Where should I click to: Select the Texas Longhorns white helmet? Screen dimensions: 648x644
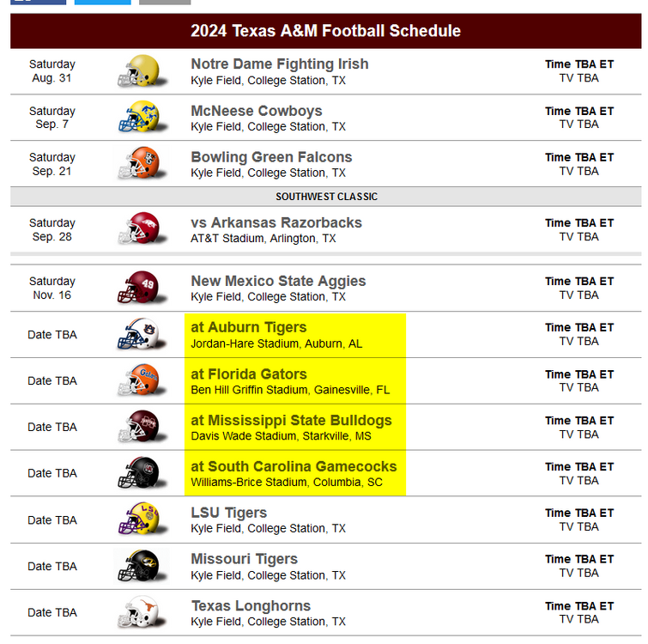pyautogui.click(x=138, y=612)
